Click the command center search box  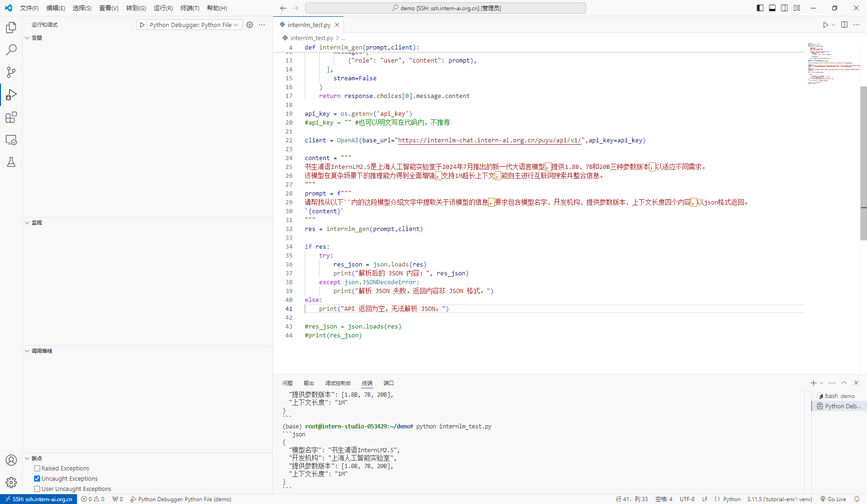[x=446, y=8]
